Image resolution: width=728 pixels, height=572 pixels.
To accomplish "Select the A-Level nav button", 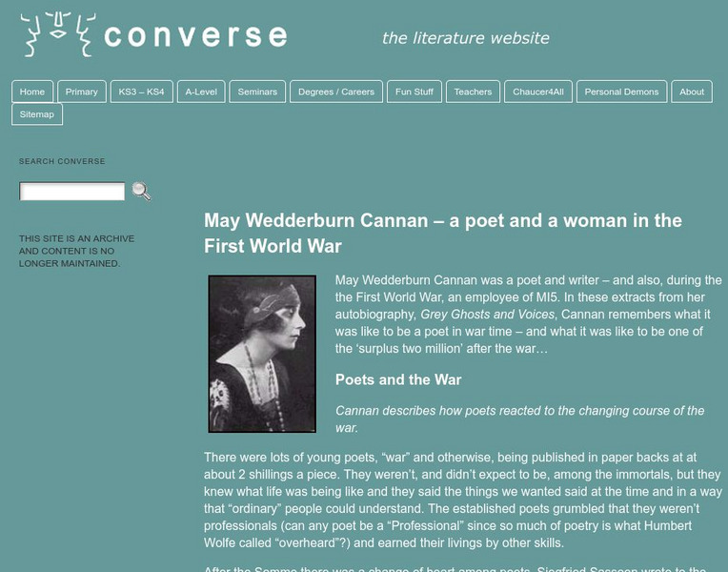I will (201, 92).
